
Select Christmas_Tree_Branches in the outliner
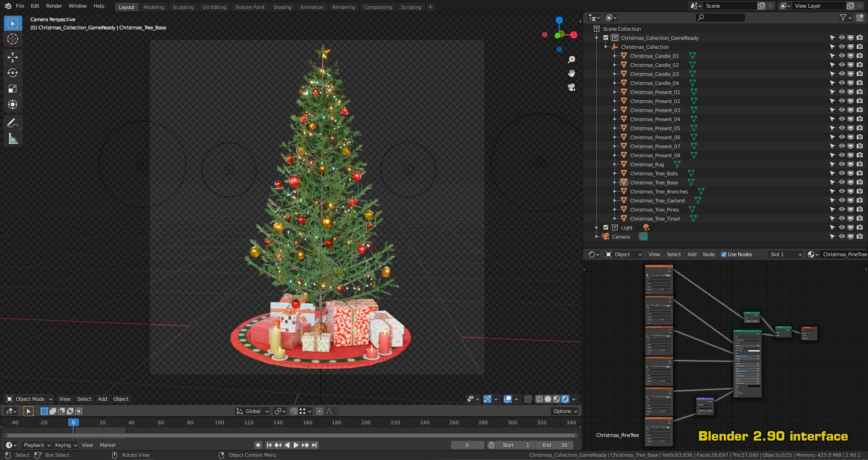659,192
